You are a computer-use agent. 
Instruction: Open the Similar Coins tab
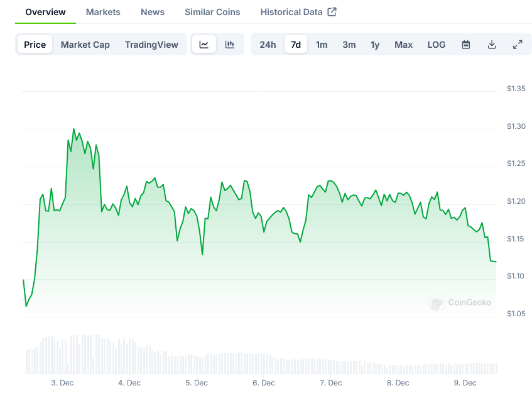[x=212, y=12]
